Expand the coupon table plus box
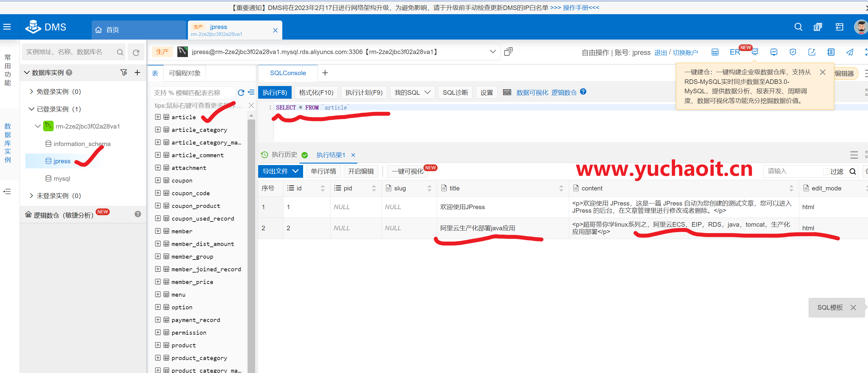This screenshot has height=373, width=868. (x=158, y=180)
